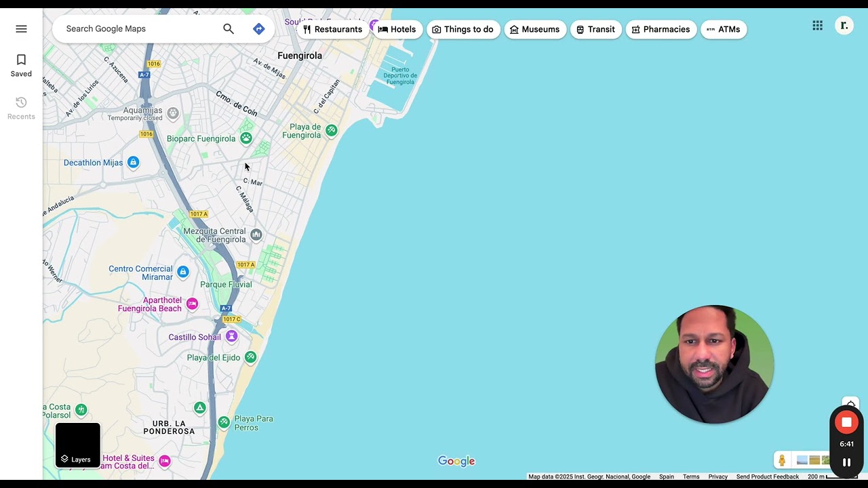868x488 pixels.
Task: Click the green pin beside Polarsol
Action: point(81,409)
